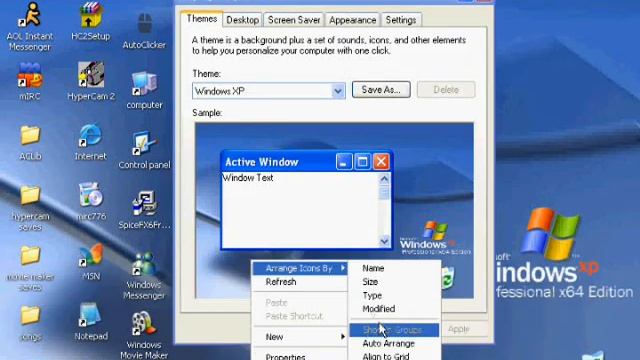640x360 pixels.
Task: Switch to the Desktop tab
Action: coord(242,20)
